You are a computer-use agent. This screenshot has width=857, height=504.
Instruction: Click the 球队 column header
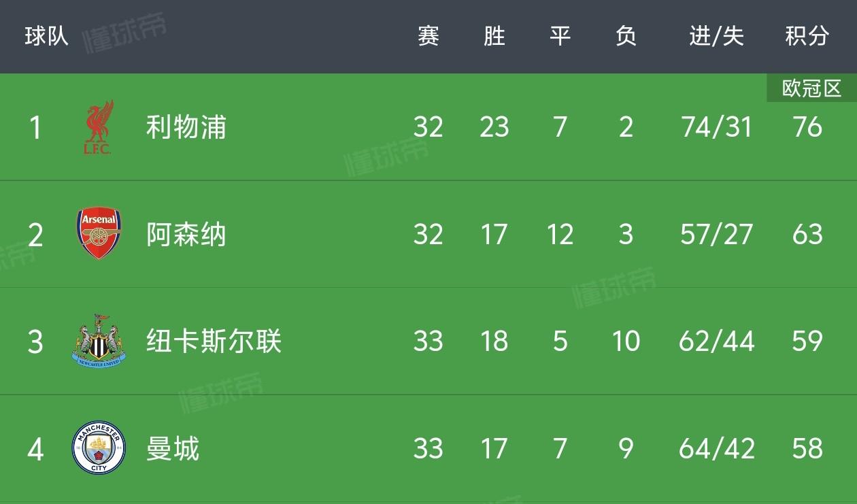point(47,35)
